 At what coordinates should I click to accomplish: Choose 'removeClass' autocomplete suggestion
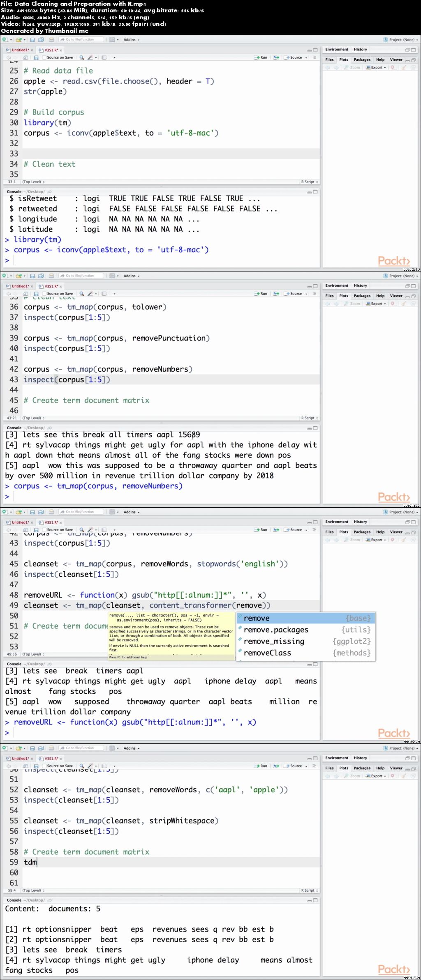306,653
